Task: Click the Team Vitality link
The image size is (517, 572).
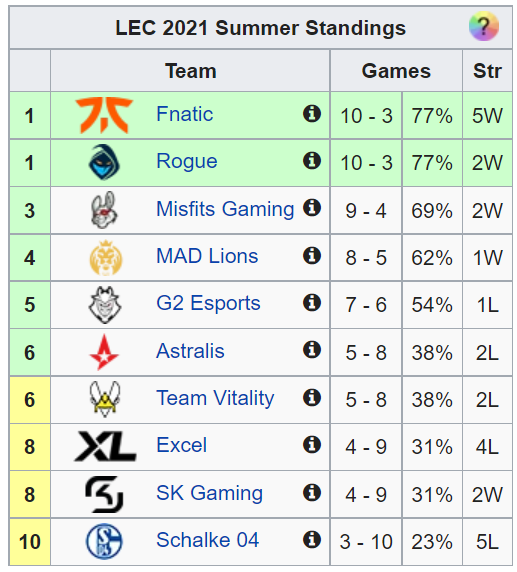Action: [215, 398]
